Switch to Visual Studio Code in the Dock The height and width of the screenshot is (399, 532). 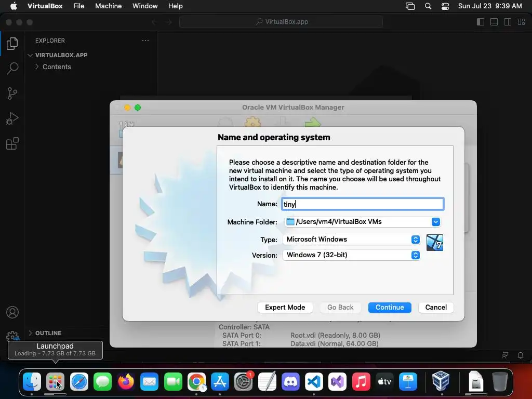314,382
